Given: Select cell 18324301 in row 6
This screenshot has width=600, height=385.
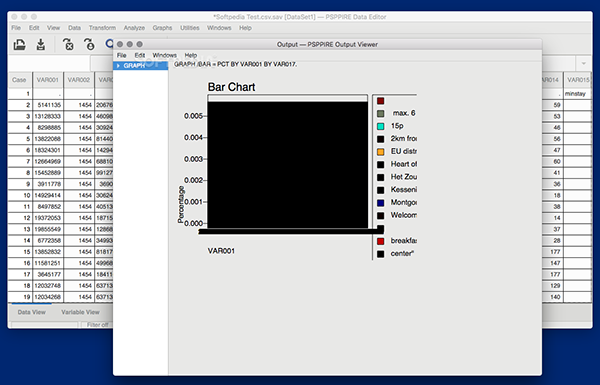Looking at the screenshot, I should [48, 150].
